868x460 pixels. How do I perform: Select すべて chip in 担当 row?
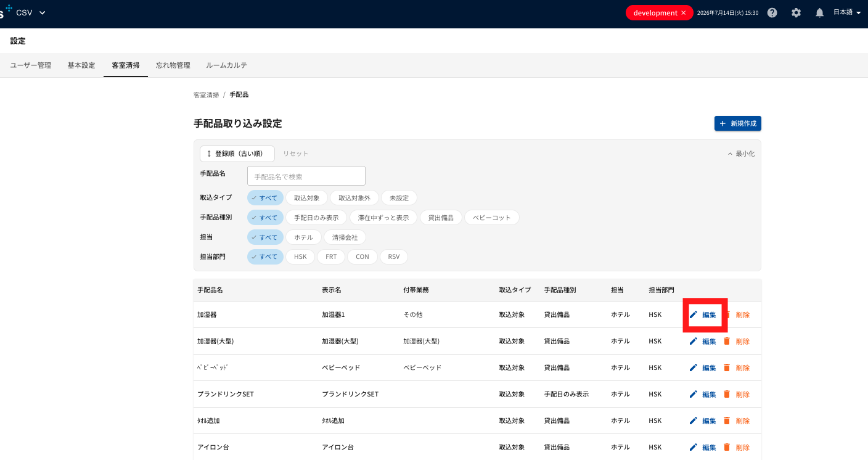coord(265,237)
